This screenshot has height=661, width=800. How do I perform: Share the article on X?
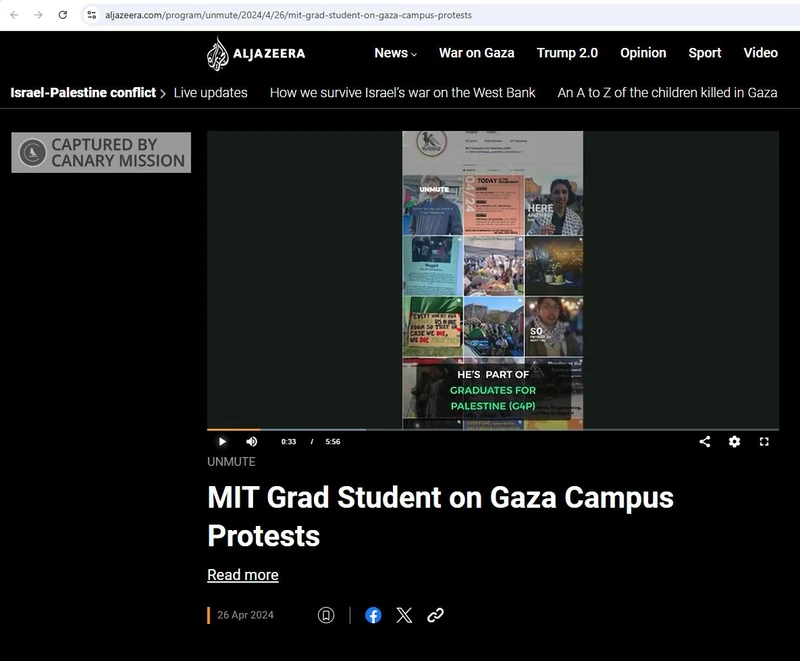pyautogui.click(x=404, y=615)
